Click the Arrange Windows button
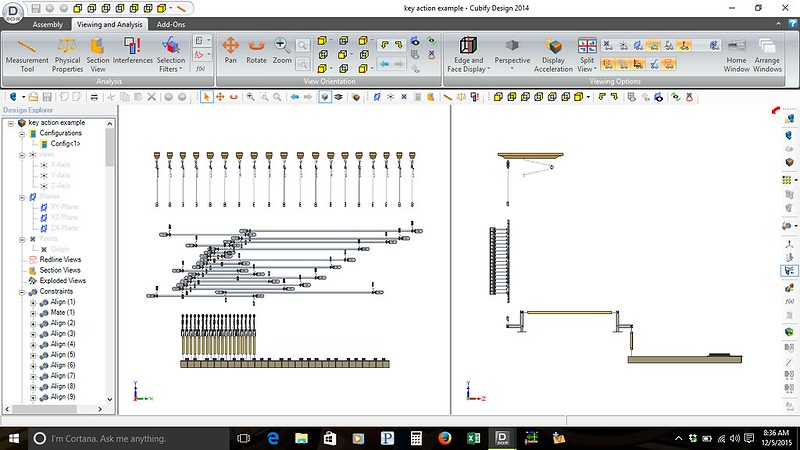Viewport: 800px width, 450px height. [768, 53]
